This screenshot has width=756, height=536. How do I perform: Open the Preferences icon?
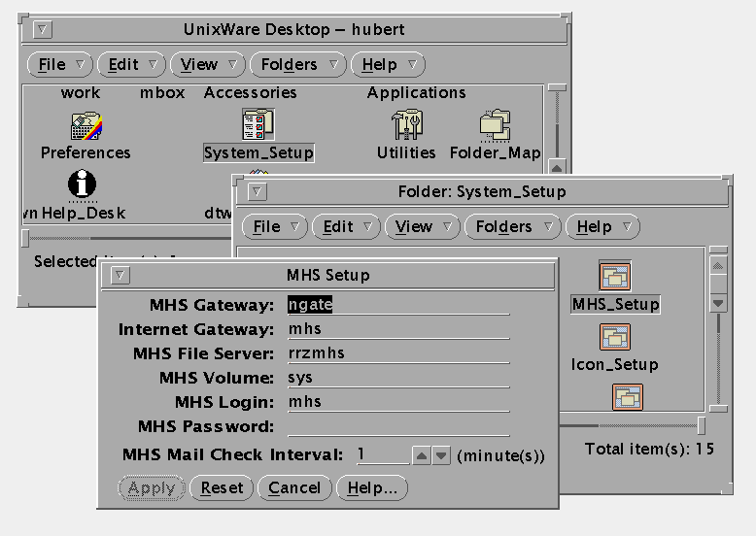(x=86, y=126)
